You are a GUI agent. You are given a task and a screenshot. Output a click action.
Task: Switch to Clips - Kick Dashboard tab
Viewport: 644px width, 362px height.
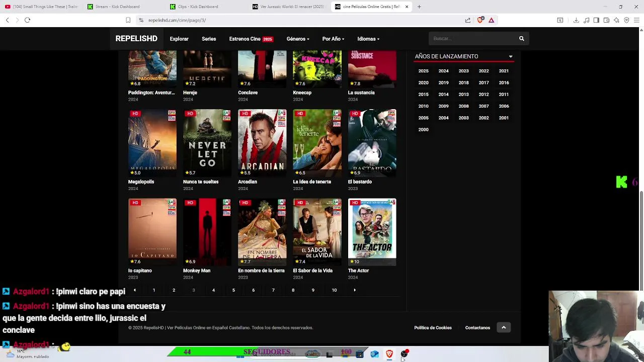point(206,7)
